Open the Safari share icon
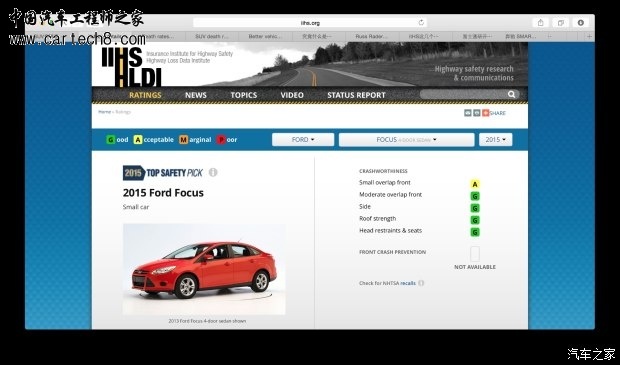Image resolution: width=620 pixels, height=365 pixels. tap(541, 23)
